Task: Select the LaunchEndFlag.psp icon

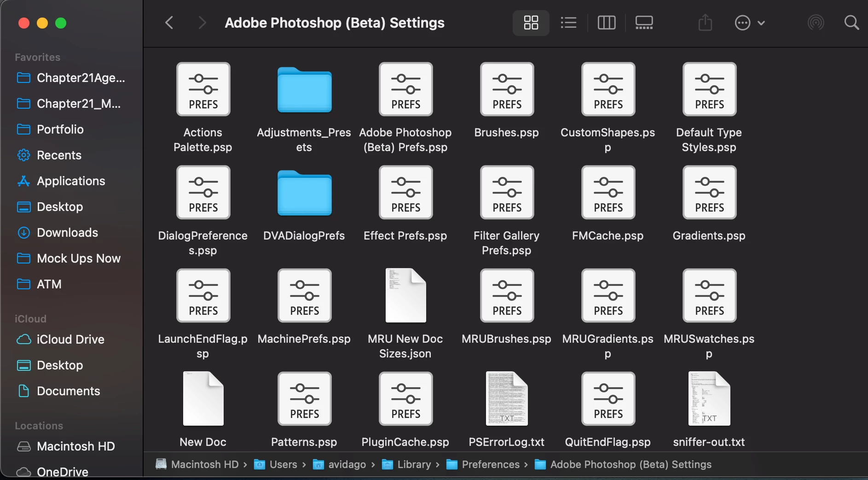Action: pyautogui.click(x=203, y=295)
